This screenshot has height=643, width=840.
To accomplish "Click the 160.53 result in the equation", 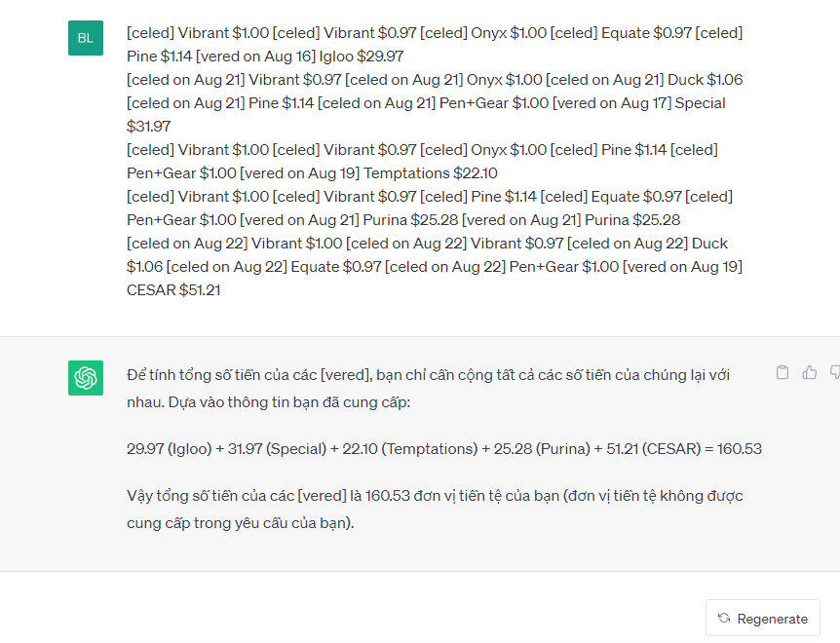I will point(740,449).
